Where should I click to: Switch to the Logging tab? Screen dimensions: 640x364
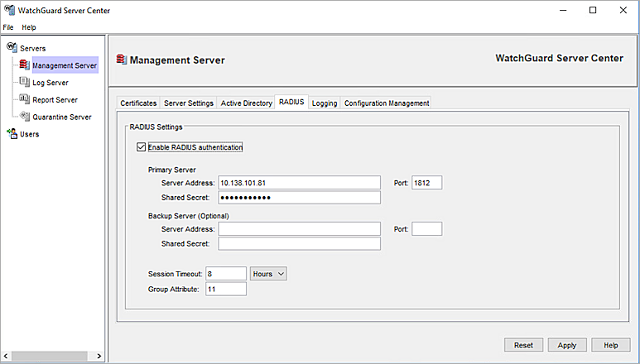[325, 103]
